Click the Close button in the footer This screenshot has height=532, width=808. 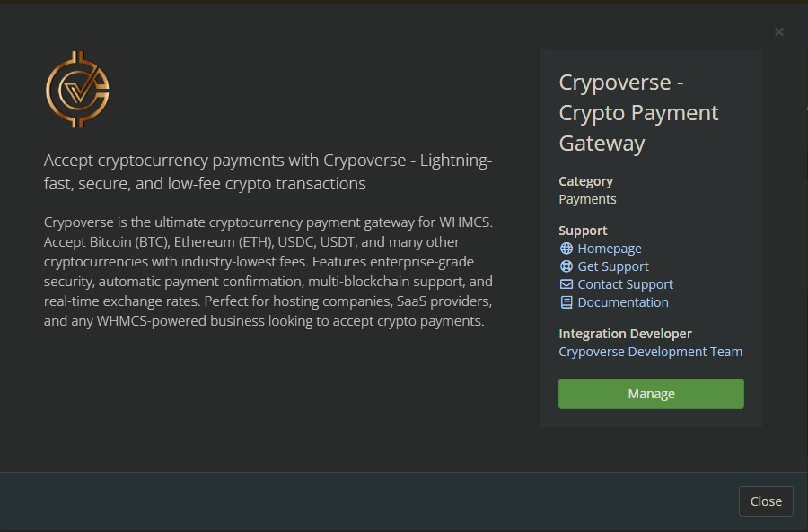point(766,501)
